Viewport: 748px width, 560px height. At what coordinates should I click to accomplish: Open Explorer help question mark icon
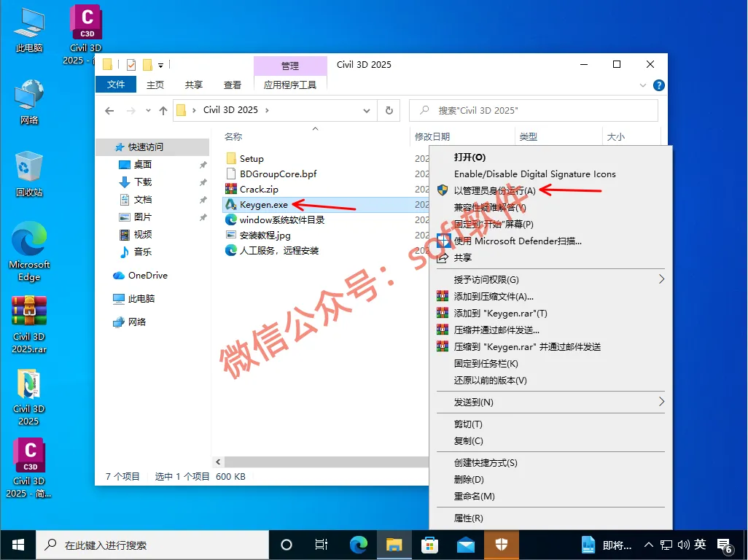658,85
